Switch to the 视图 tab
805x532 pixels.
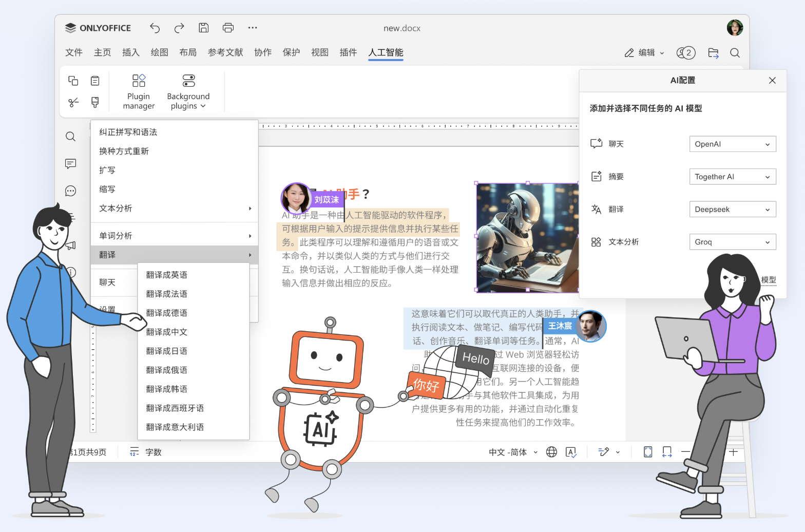[320, 52]
